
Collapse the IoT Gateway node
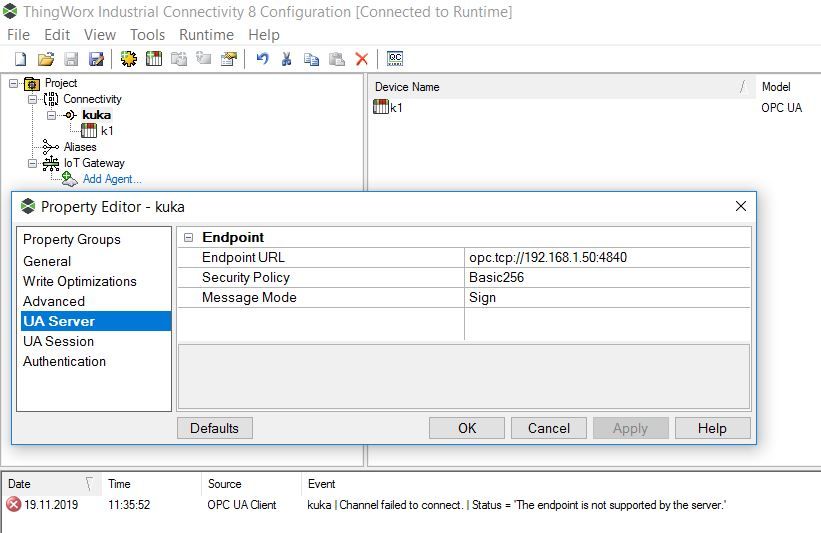[x=32, y=163]
